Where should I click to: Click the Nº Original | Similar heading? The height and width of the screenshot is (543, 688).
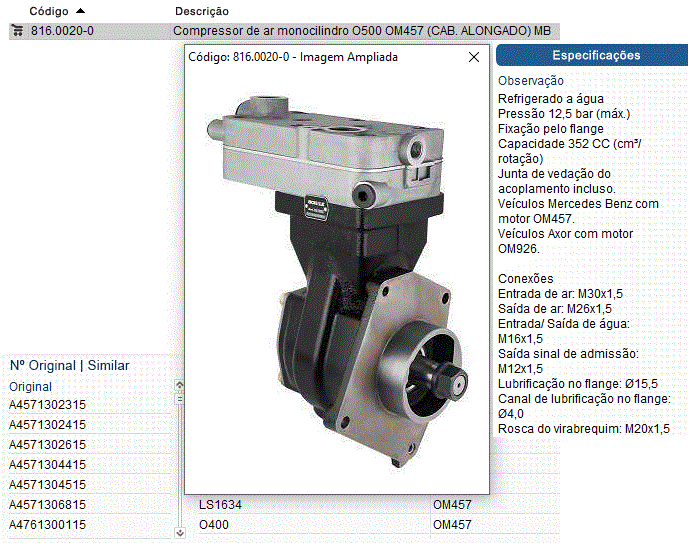(69, 365)
